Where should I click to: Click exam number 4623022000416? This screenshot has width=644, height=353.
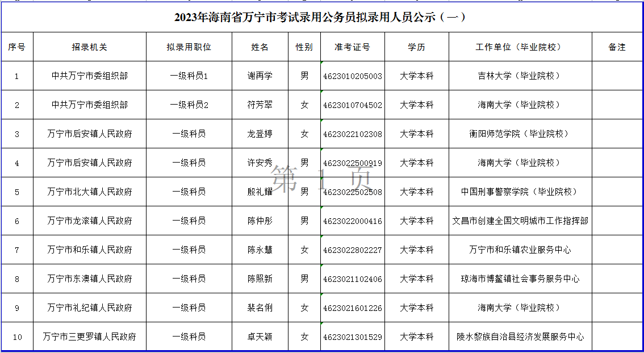[353, 221]
